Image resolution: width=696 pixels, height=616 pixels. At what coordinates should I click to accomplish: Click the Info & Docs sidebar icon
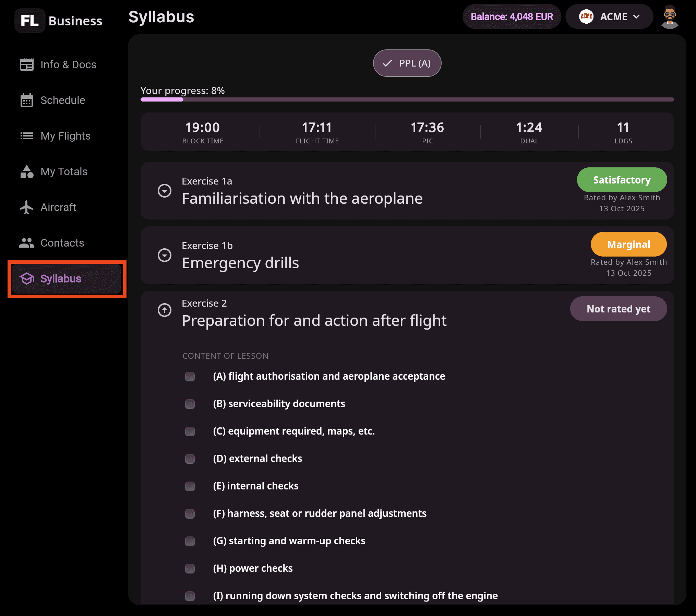(27, 64)
